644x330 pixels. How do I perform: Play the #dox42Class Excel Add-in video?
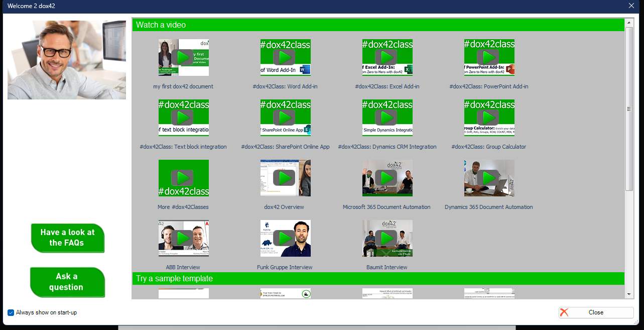(x=387, y=57)
